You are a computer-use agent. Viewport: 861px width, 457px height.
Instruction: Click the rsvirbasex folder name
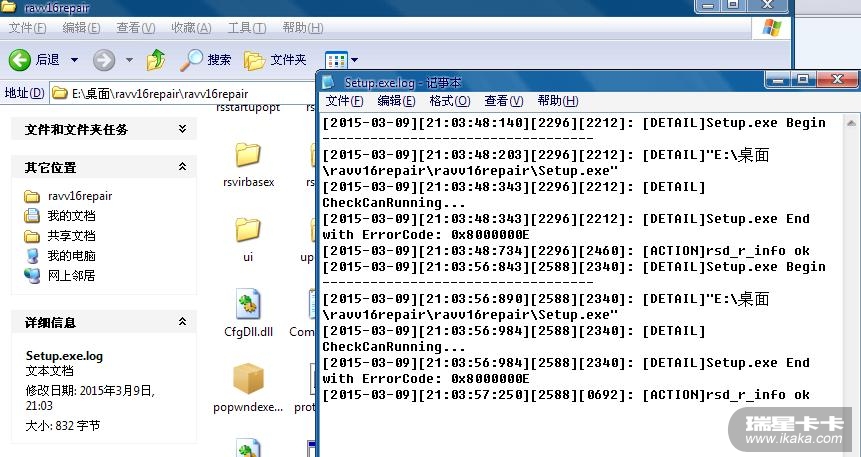pos(249,182)
